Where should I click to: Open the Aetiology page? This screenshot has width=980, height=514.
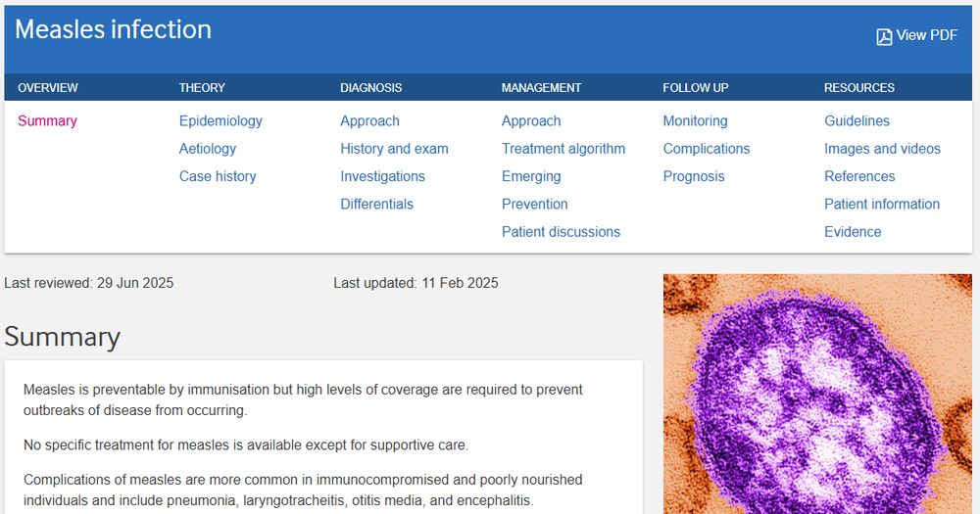click(x=208, y=149)
